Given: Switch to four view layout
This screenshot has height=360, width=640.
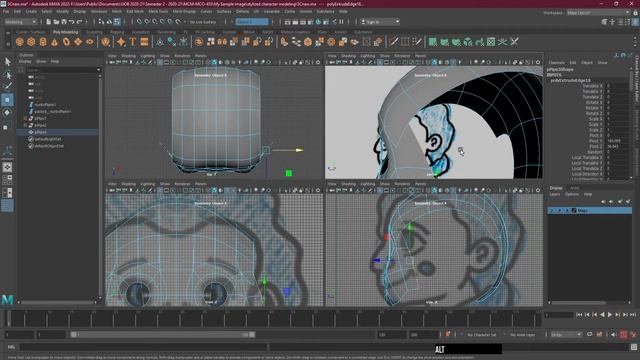Looking at the screenshot, I should pyautogui.click(x=7, y=180).
